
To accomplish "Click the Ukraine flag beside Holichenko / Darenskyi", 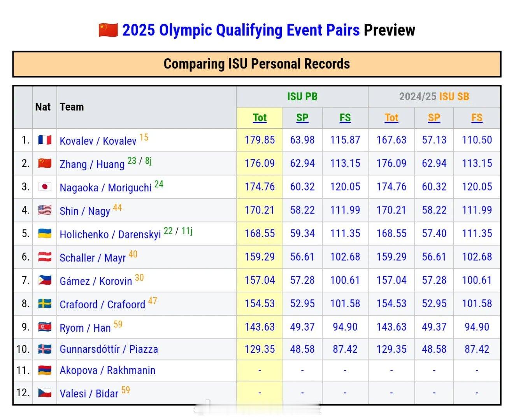I will point(45,233).
